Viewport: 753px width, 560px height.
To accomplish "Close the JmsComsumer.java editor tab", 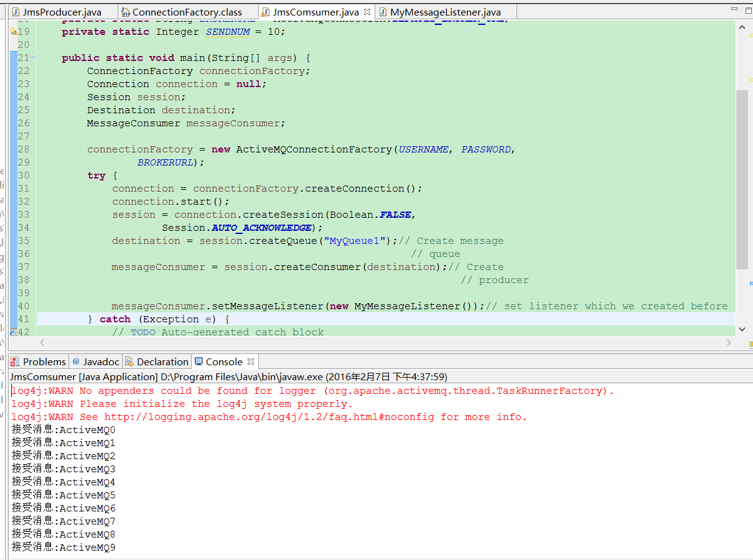I will tap(367, 12).
